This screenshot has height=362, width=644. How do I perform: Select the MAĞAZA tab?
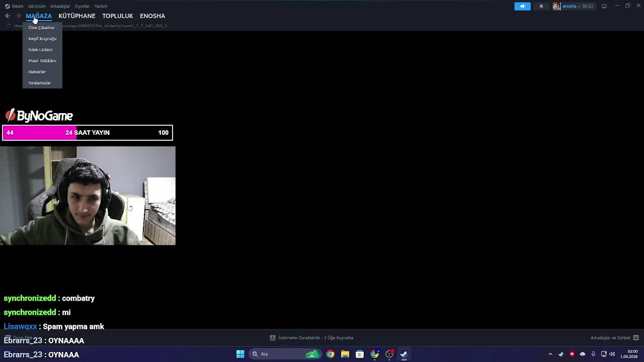tap(39, 16)
